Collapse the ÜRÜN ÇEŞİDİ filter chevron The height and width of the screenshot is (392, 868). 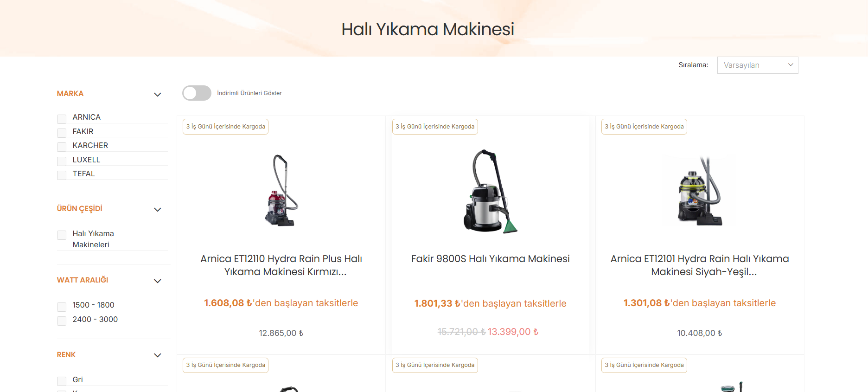pos(158,210)
